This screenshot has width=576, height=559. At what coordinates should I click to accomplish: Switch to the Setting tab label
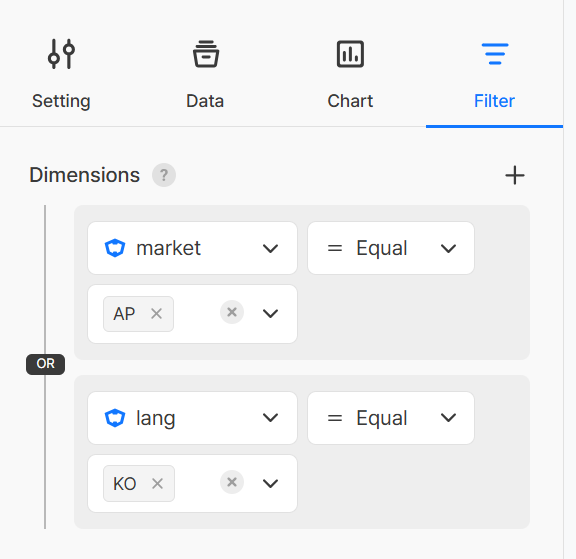coord(61,101)
